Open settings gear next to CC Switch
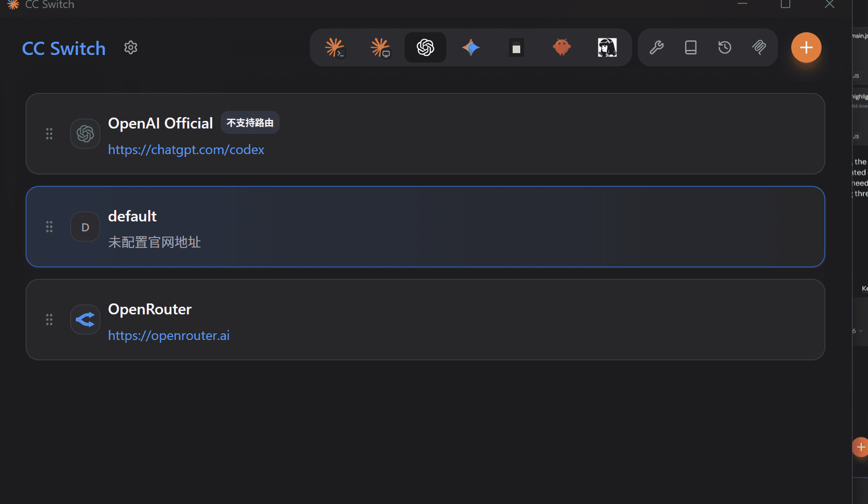Viewport: 868px width, 504px height. tap(131, 47)
